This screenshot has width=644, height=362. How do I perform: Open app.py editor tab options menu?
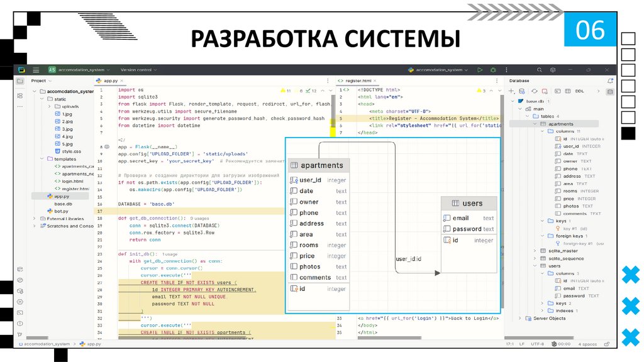[328, 81]
